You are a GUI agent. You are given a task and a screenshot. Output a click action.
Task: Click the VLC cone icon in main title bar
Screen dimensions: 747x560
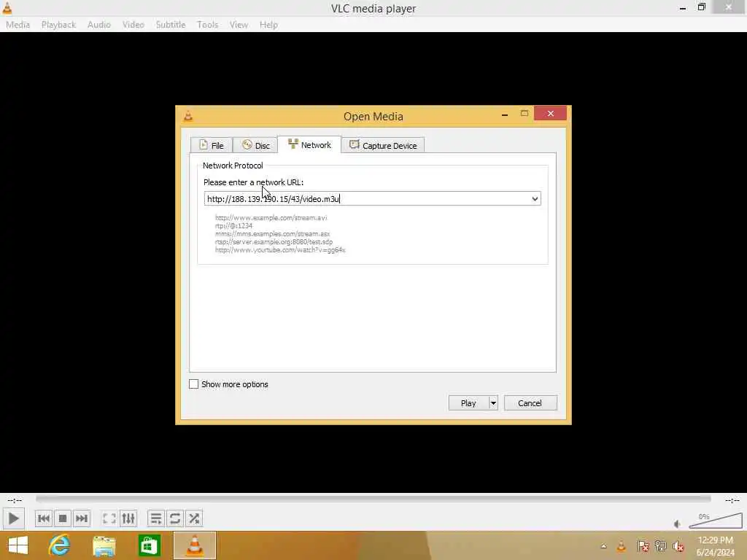7,7
